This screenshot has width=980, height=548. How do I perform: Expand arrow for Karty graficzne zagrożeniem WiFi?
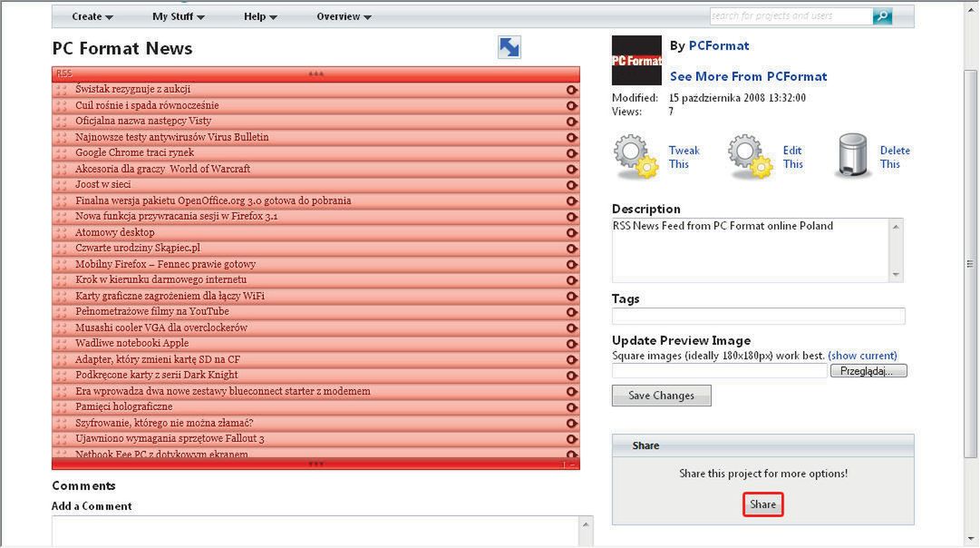click(x=571, y=297)
